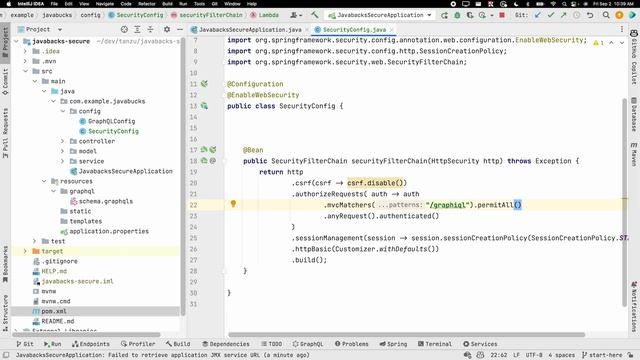The width and height of the screenshot is (640, 360).
Task: Click Git Update Project arrow icon
Action: [x=538, y=15]
